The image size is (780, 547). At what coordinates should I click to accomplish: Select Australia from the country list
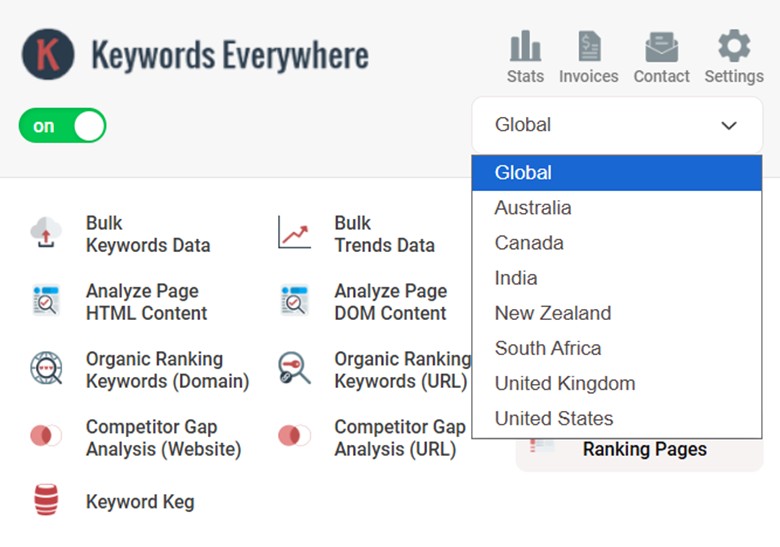pyautogui.click(x=533, y=208)
